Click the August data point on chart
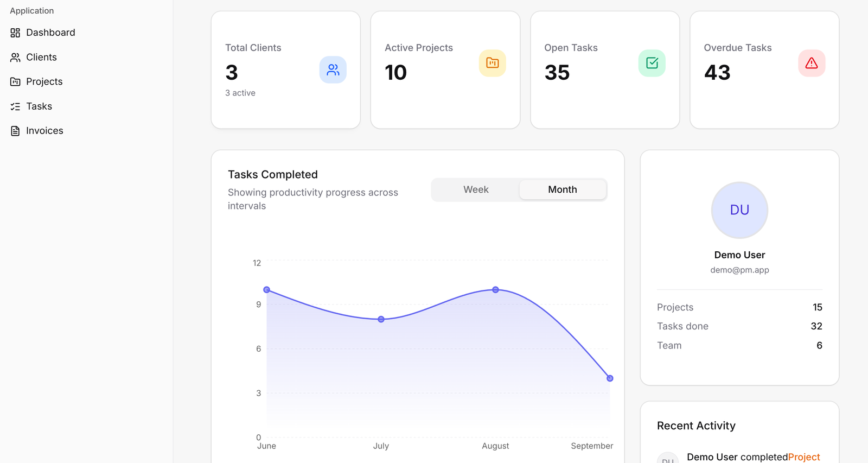Viewport: 868px width, 463px height. pos(495,290)
